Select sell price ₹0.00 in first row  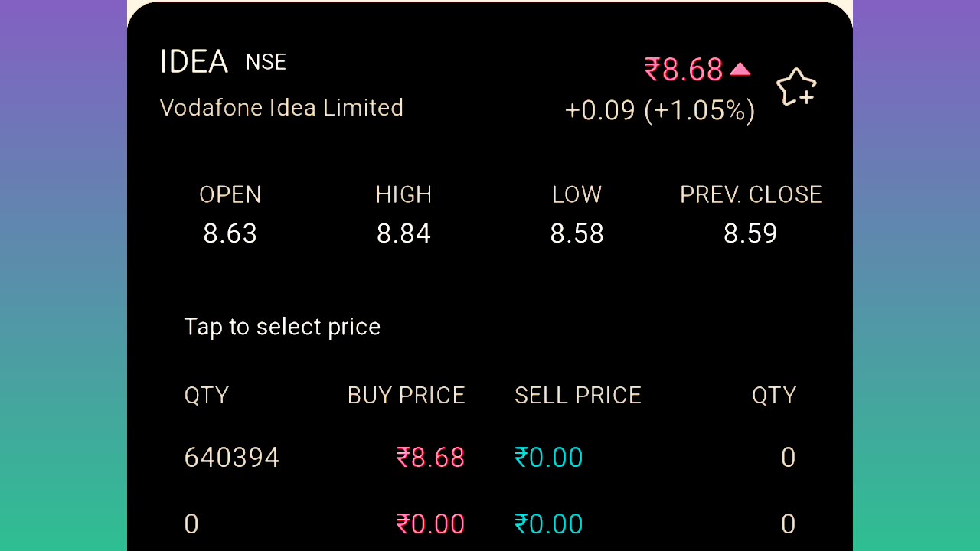(548, 458)
